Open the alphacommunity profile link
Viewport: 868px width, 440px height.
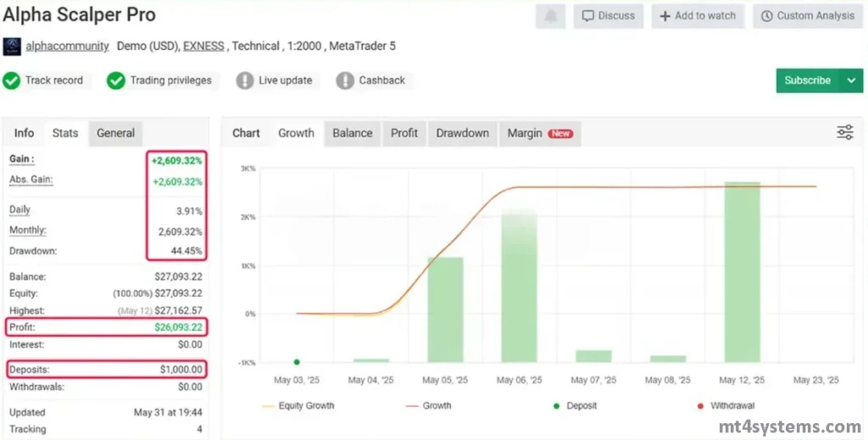pos(67,47)
